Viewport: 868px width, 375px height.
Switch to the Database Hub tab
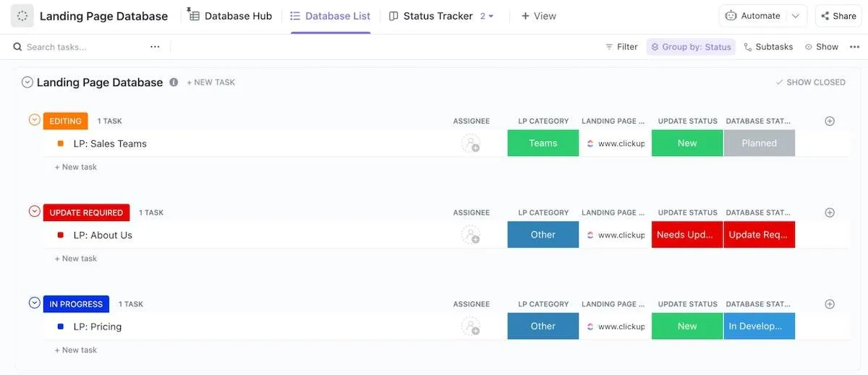[x=231, y=16]
